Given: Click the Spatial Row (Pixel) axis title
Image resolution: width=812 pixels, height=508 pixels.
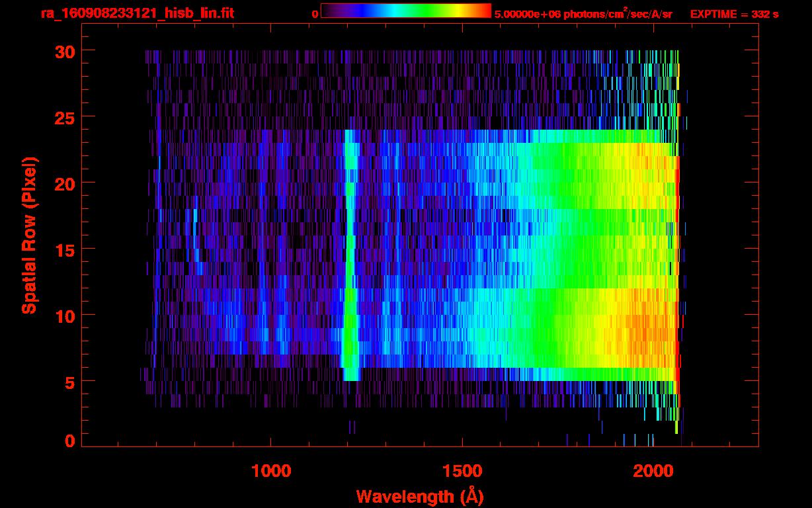Looking at the screenshot, I should pos(30,235).
